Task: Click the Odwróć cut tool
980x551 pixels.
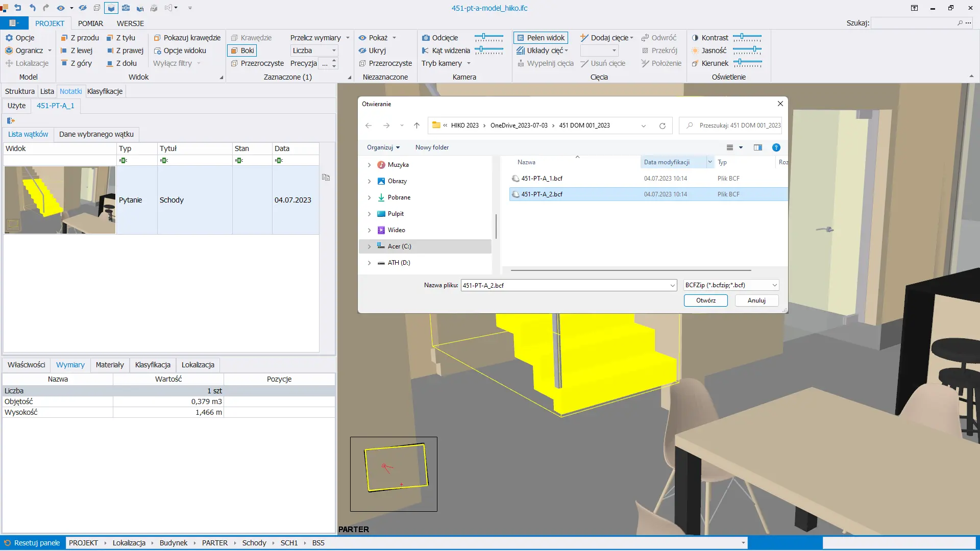Action: coord(658,38)
